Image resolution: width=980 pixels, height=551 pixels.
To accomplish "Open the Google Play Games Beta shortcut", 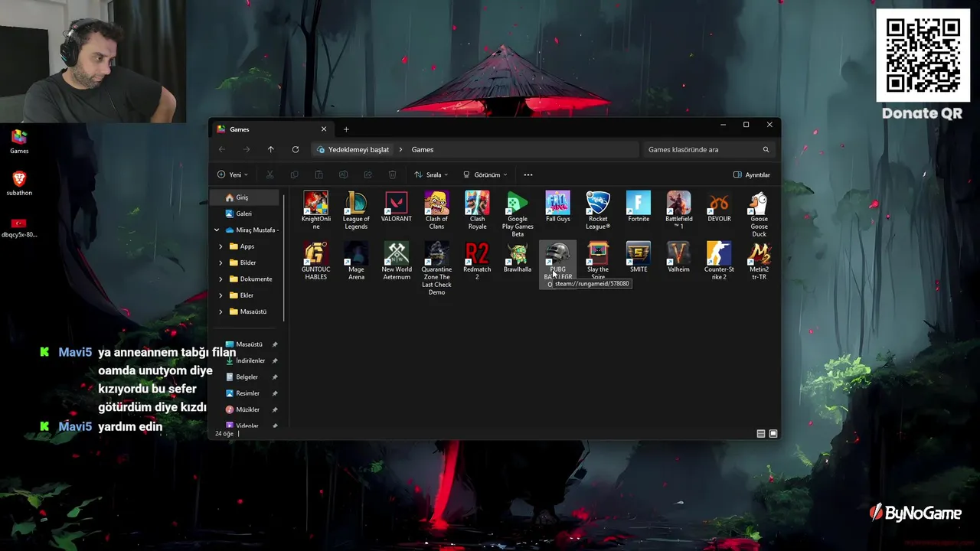I will coord(518,214).
